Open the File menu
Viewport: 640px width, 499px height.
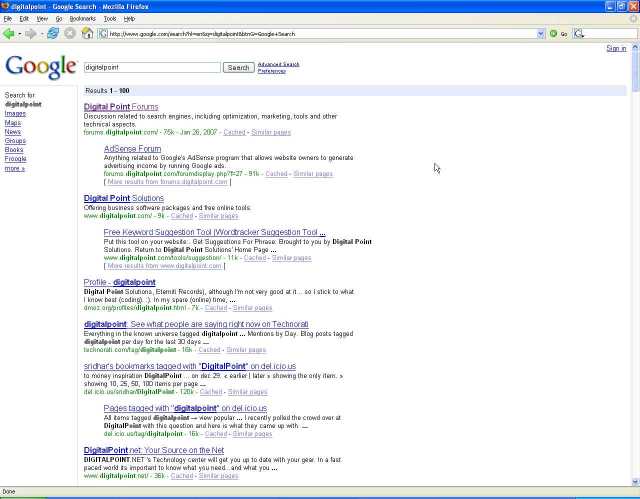pyautogui.click(x=7, y=19)
